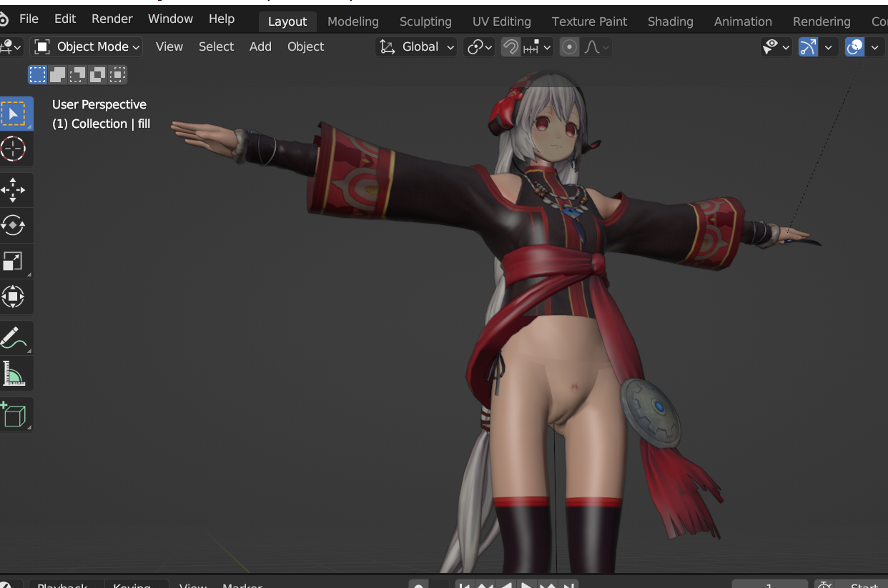
Task: Open the viewport Select menu
Action: (x=216, y=47)
